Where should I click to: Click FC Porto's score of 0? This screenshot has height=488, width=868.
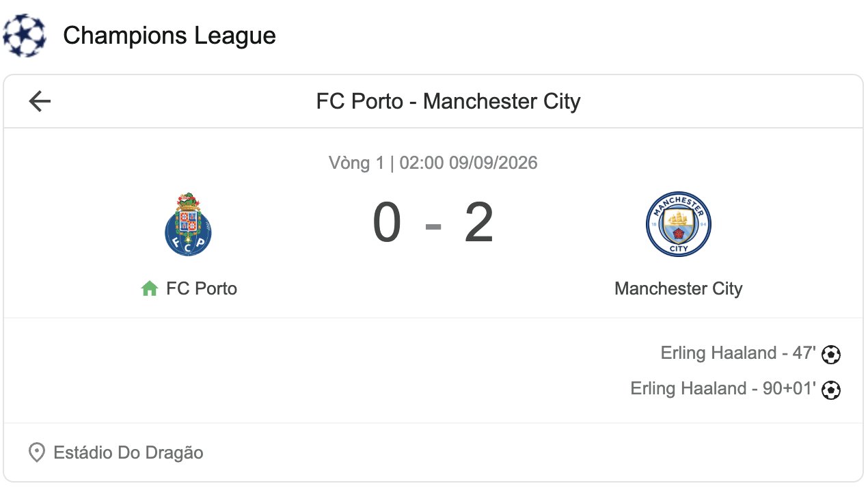pos(387,224)
